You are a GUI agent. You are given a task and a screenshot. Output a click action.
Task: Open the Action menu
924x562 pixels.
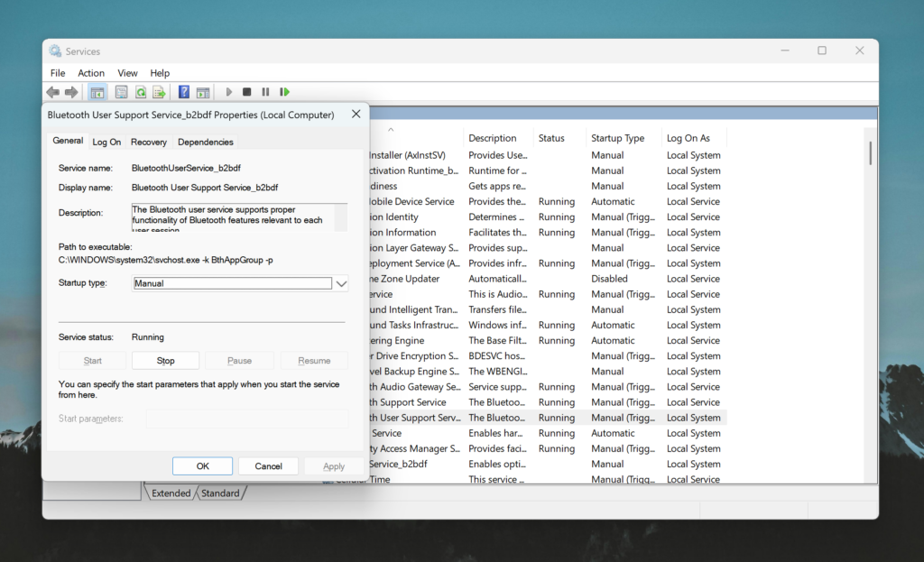91,73
